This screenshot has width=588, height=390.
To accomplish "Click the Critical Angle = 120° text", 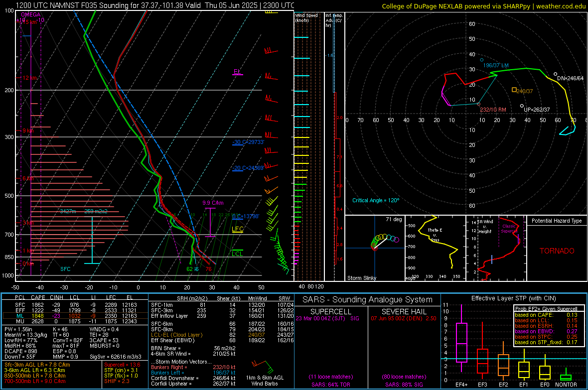I will [376, 200].
